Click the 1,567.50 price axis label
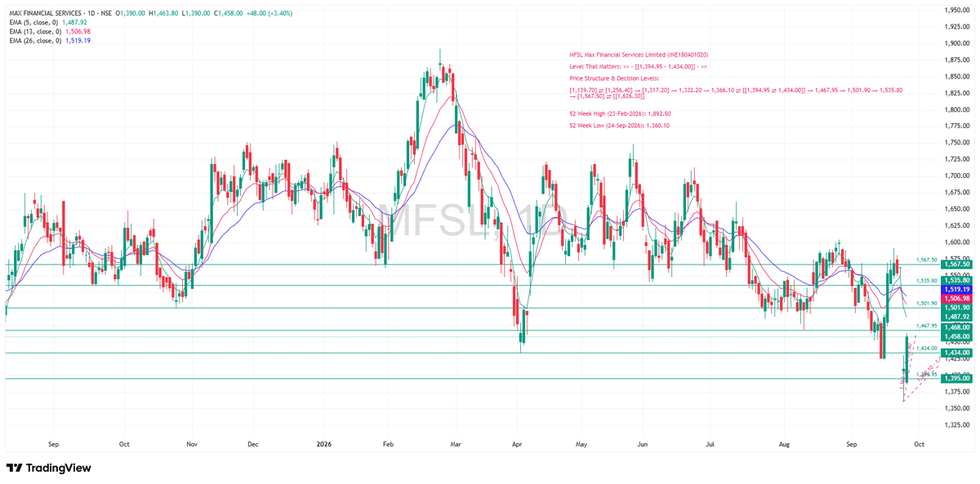This screenshot has height=484, width=980. 956,264
